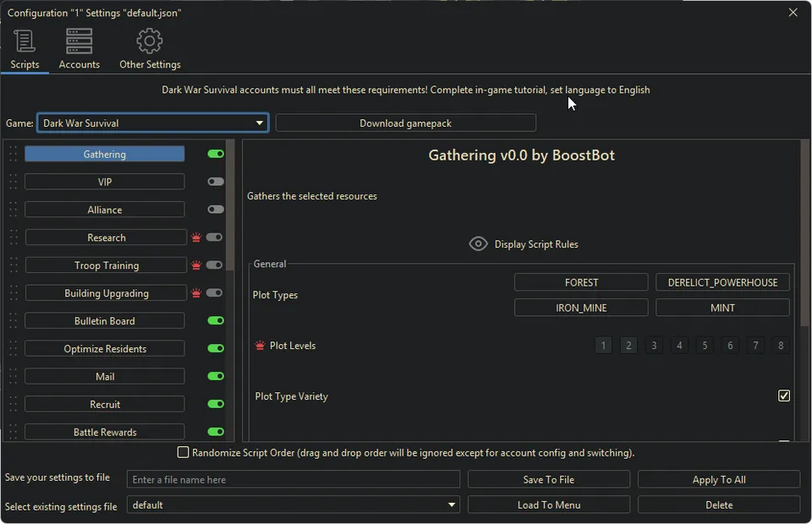
Task: Grab the drag handle for Optimize Residents
Action: [x=13, y=349]
